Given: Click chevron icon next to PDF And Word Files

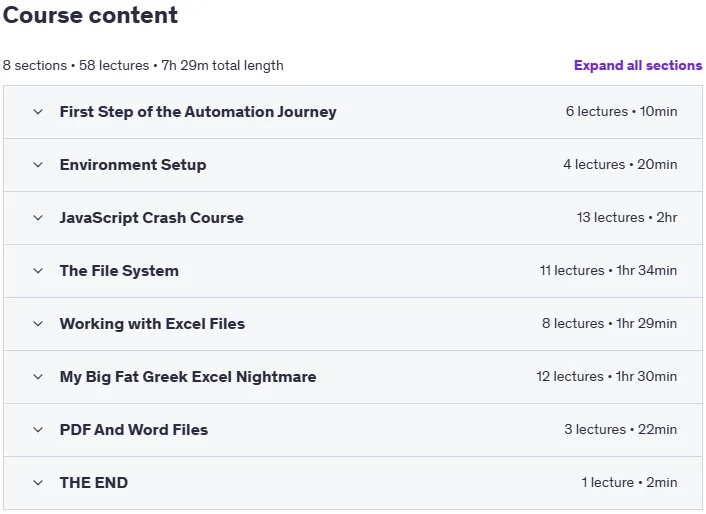Looking at the screenshot, I should click(38, 430).
